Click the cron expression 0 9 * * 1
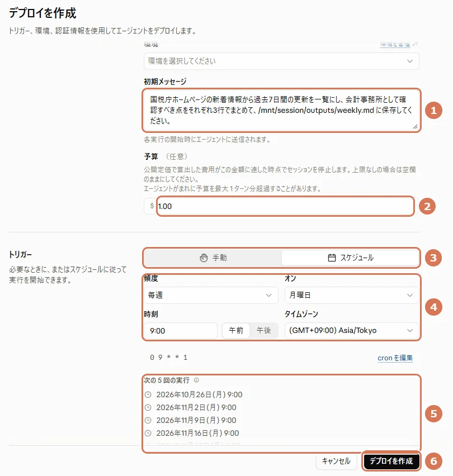 click(x=169, y=358)
